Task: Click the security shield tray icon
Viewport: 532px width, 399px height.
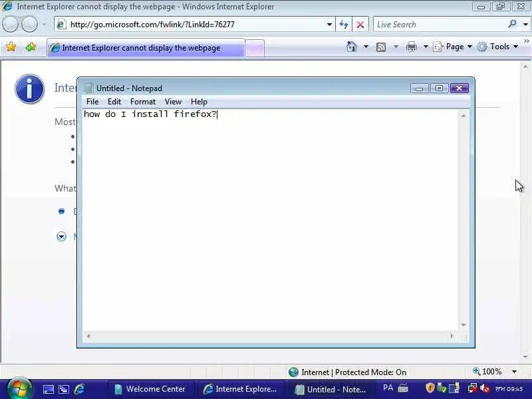Action: tap(430, 388)
